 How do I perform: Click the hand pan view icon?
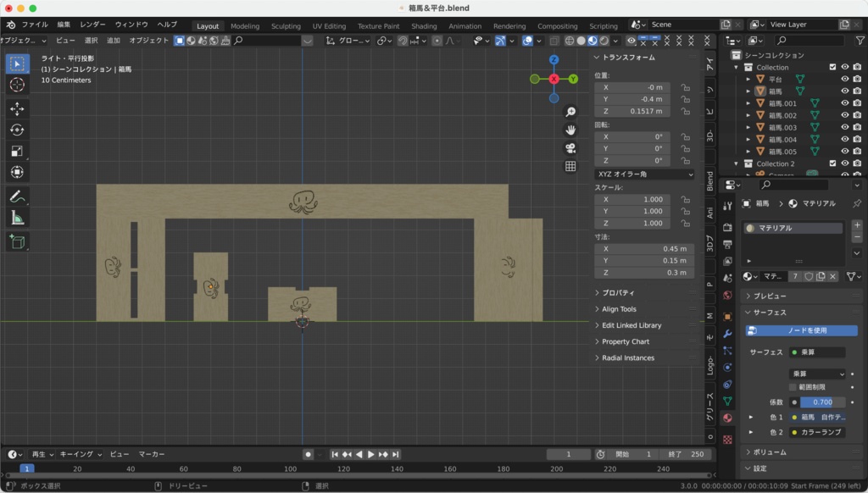pos(570,130)
